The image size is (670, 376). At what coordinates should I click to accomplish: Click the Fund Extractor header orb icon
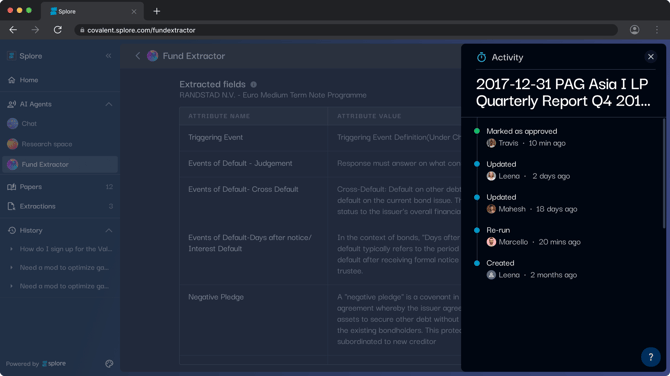(153, 56)
